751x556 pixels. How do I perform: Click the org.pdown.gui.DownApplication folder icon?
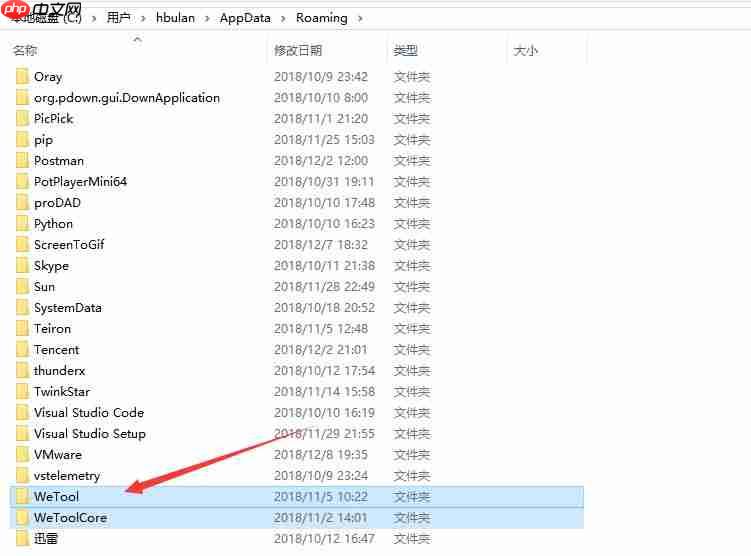pyautogui.click(x=22, y=98)
